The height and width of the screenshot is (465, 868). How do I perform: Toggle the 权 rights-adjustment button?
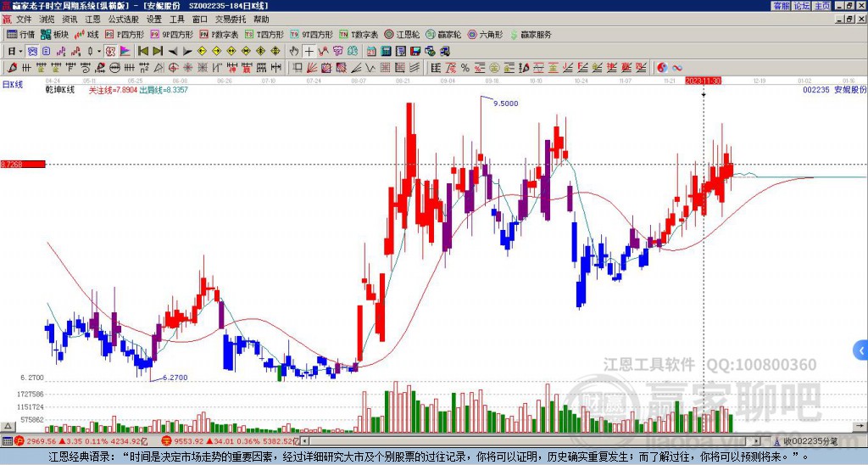(110, 52)
